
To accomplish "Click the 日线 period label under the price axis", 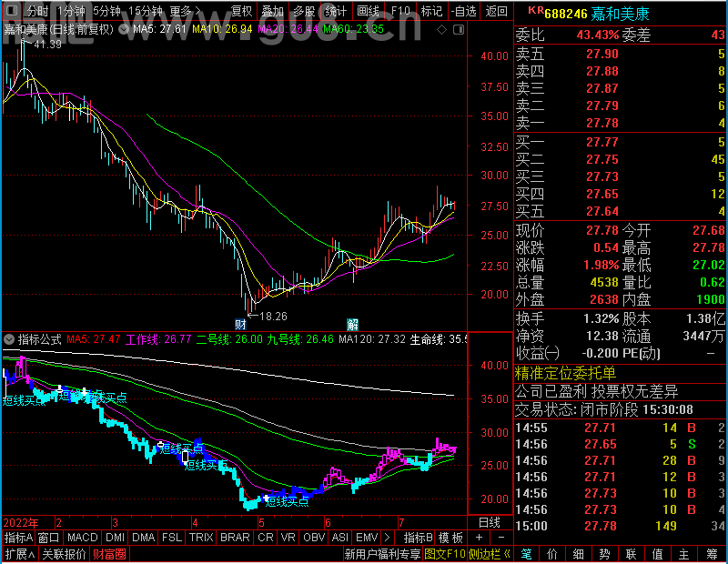I will click(490, 523).
